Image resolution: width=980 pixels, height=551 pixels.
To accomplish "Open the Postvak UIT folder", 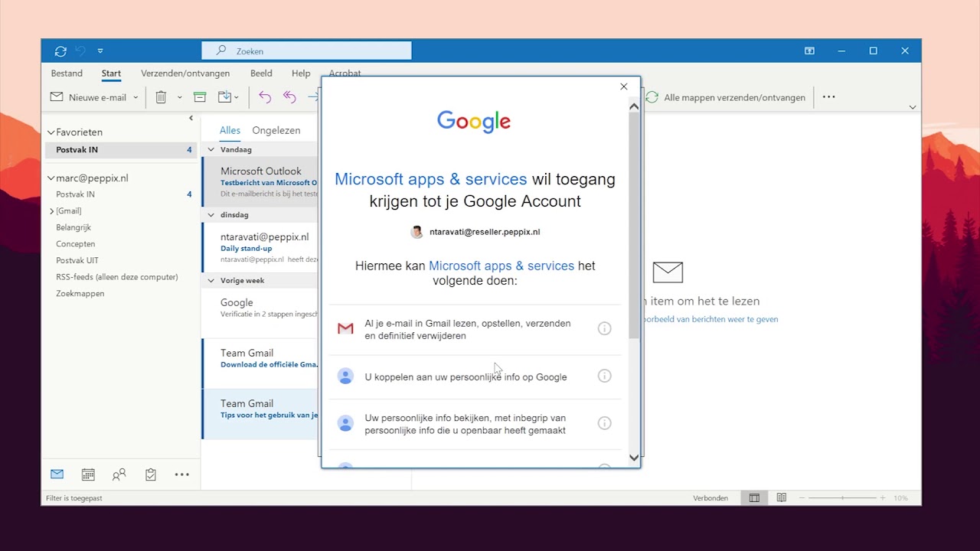I will coord(77,261).
